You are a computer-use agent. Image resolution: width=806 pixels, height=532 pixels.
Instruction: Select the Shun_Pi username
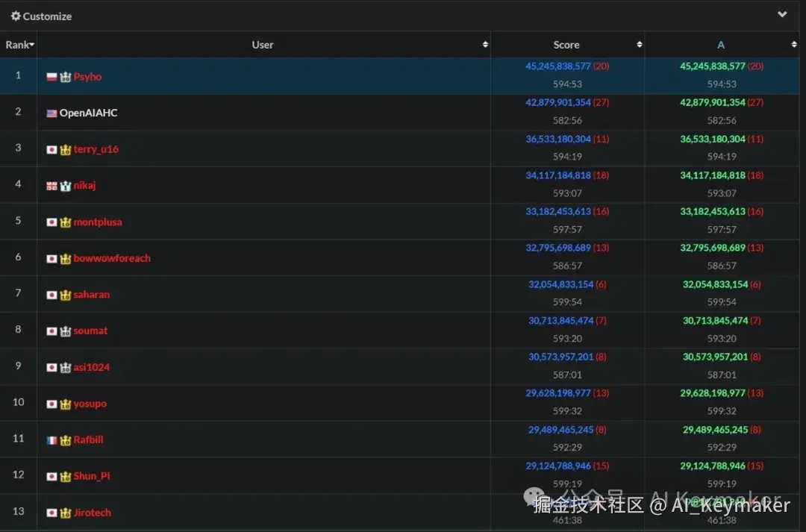tap(90, 476)
